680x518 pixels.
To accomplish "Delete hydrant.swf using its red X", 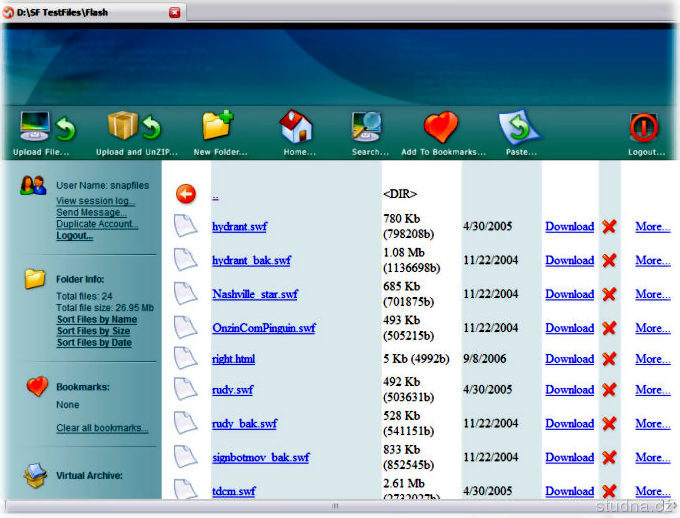I will click(609, 227).
